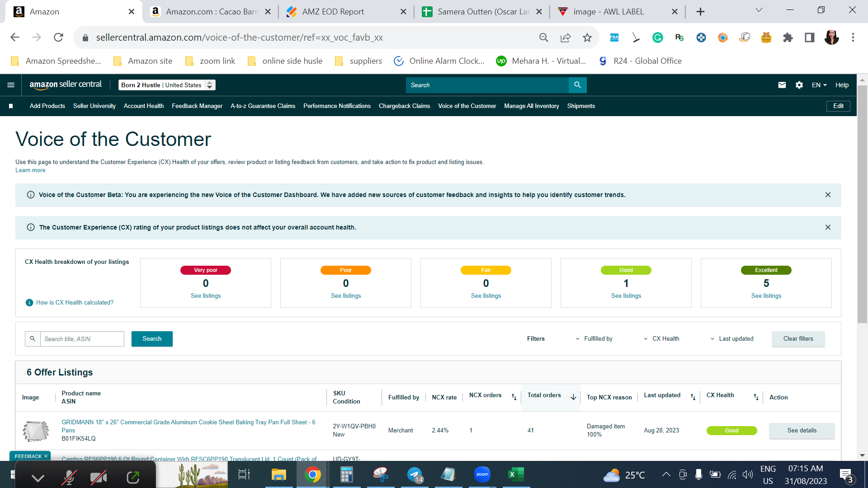This screenshot has width=868, height=488.
Task: Click See listings under the Good rating
Action: point(626,296)
